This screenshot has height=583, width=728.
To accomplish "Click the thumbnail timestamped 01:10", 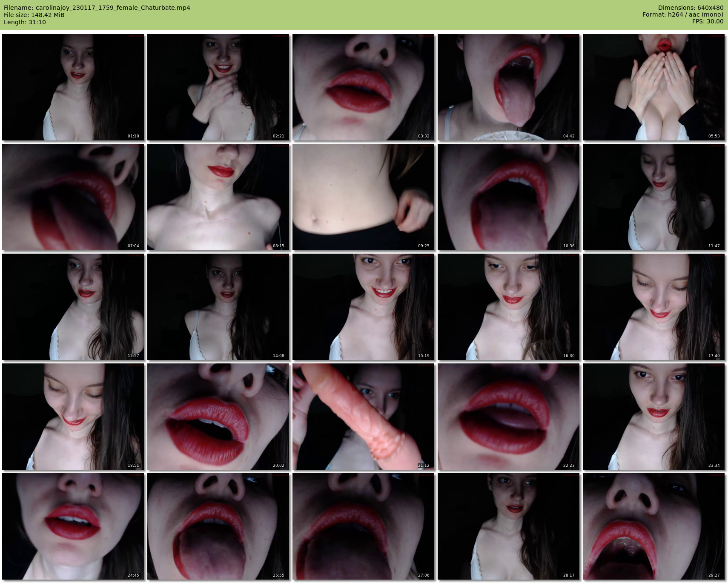I will (73, 87).
